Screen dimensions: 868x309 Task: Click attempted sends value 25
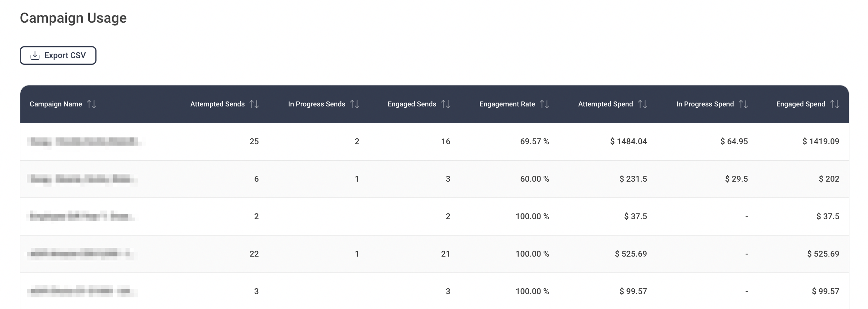point(254,142)
